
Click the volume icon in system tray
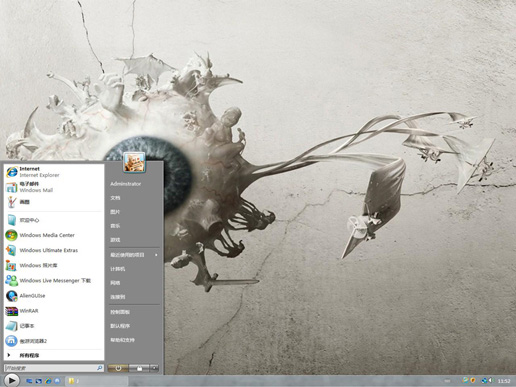pos(490,380)
